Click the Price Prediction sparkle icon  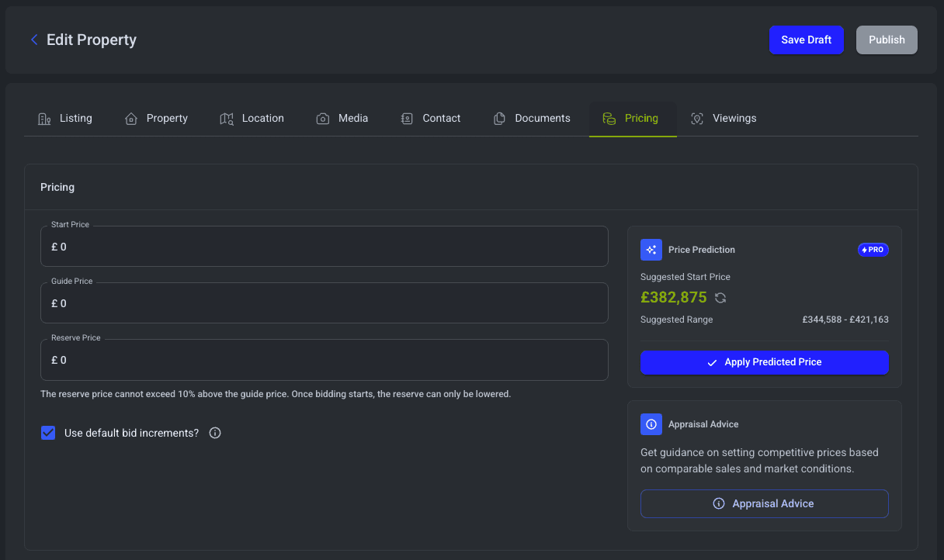click(x=651, y=250)
